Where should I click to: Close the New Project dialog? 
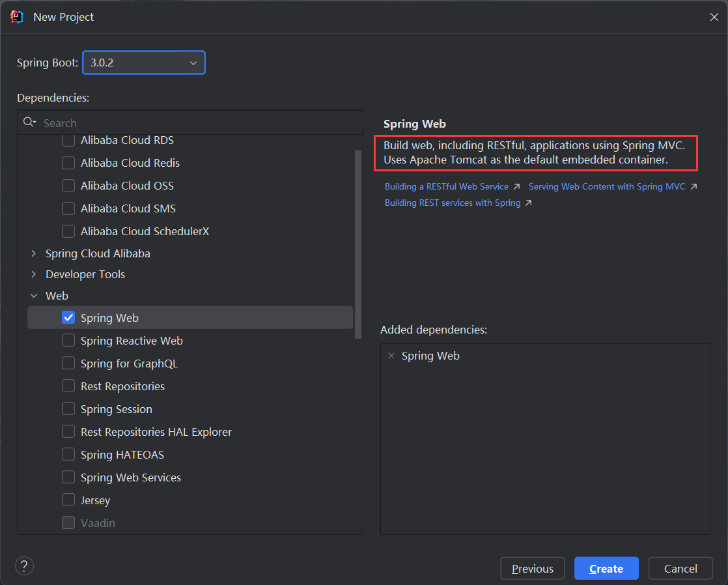click(714, 17)
